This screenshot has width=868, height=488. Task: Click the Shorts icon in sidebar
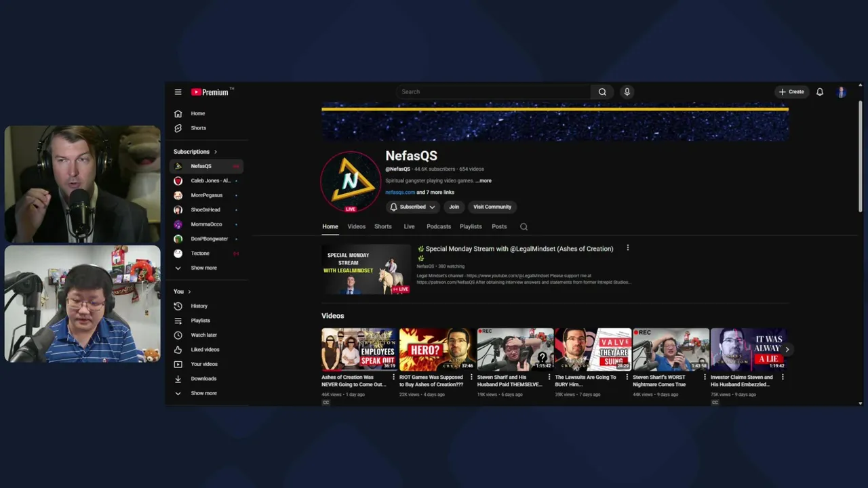click(178, 128)
